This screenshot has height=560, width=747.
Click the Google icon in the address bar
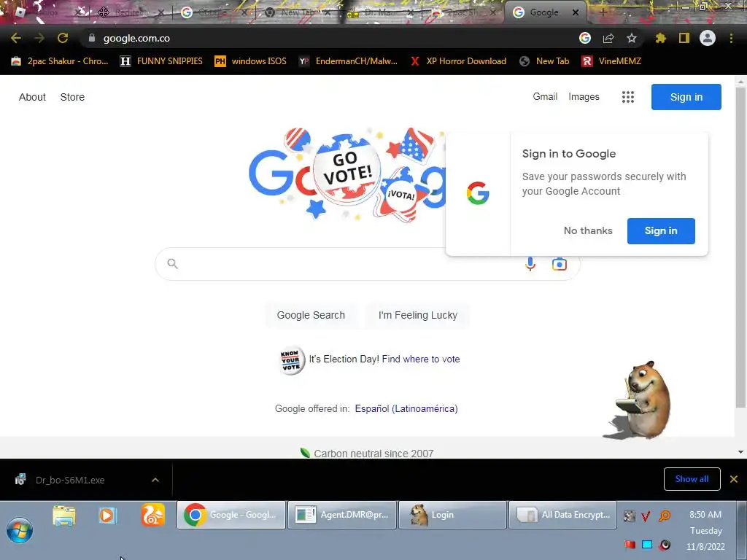[585, 38]
